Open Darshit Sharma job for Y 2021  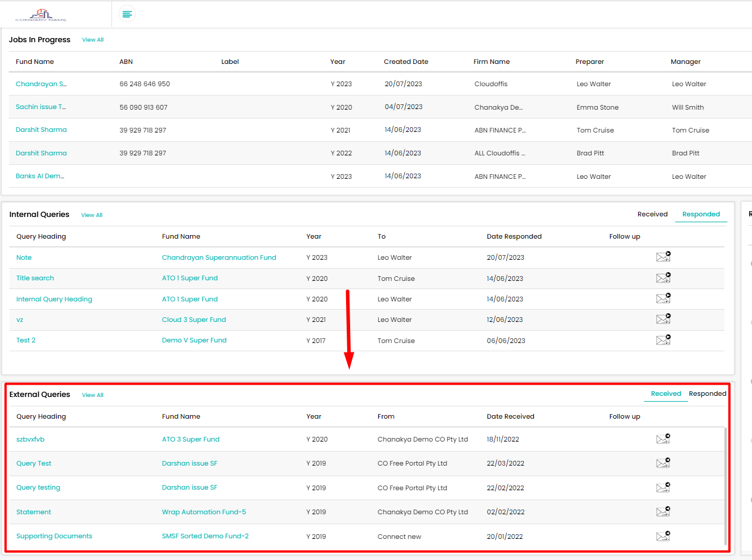coord(41,130)
